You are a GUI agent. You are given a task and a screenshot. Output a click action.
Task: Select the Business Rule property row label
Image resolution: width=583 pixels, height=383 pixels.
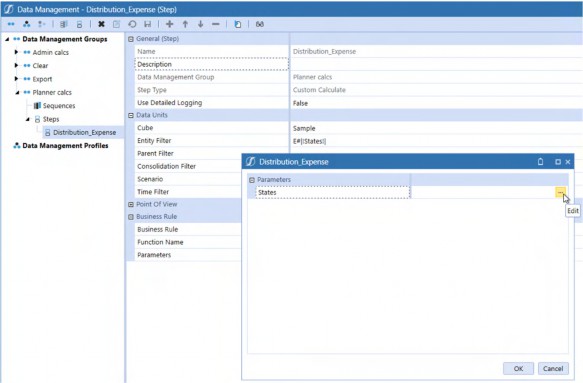157,230
